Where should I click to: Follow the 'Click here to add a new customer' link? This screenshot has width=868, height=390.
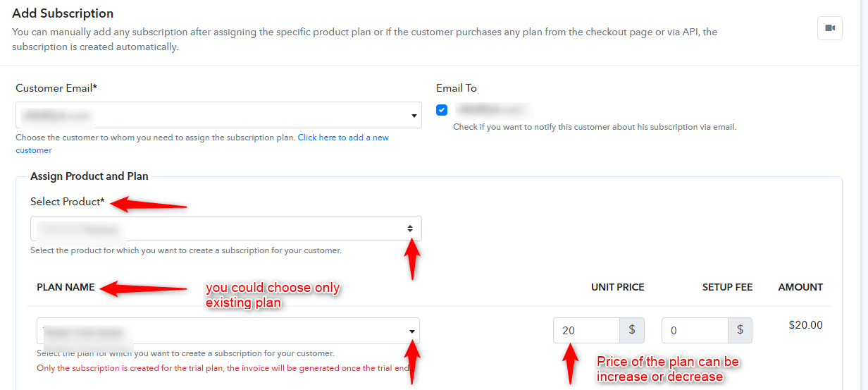(202, 144)
